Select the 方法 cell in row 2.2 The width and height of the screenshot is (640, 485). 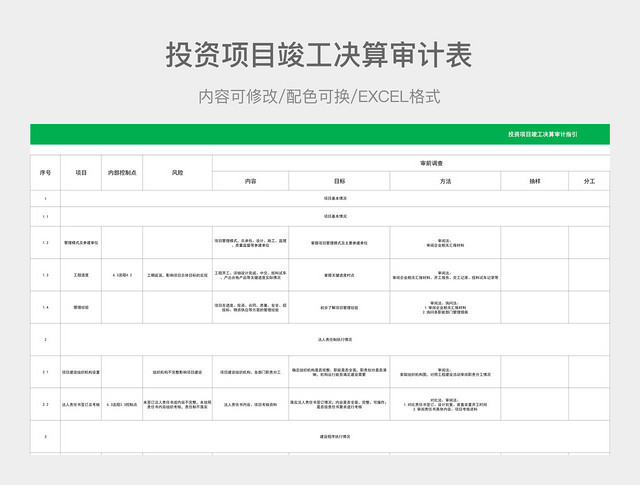pyautogui.click(x=445, y=404)
